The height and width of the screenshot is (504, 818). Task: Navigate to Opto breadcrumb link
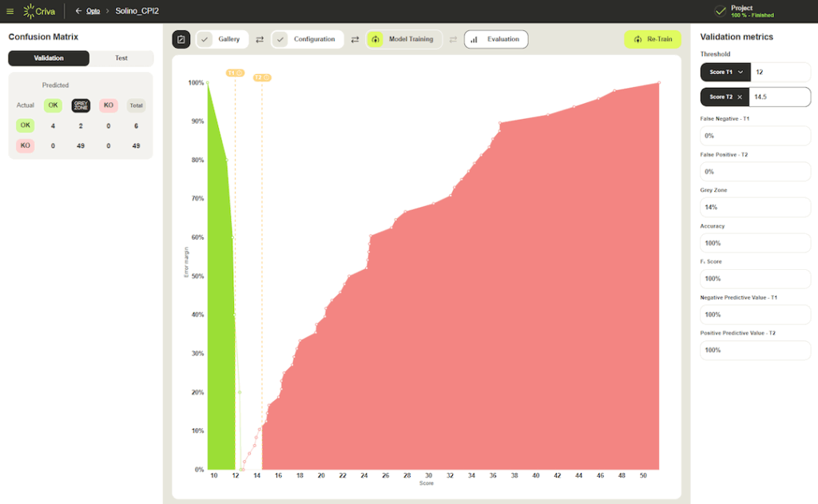pyautogui.click(x=93, y=11)
